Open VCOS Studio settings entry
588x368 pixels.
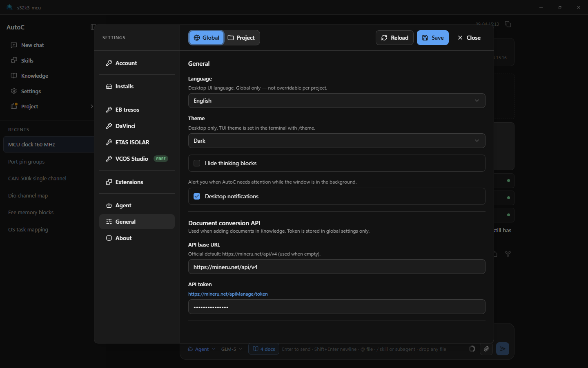click(x=137, y=159)
